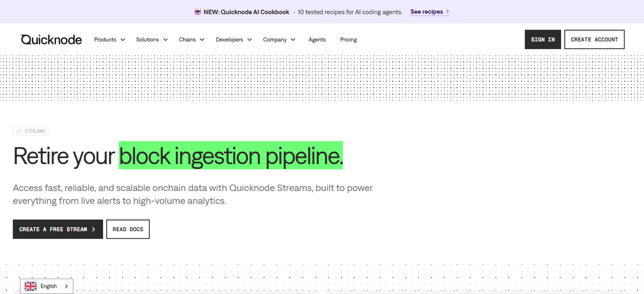This screenshot has width=644, height=294.
Task: Expand the Products dropdown chevron
Action: coord(123,40)
